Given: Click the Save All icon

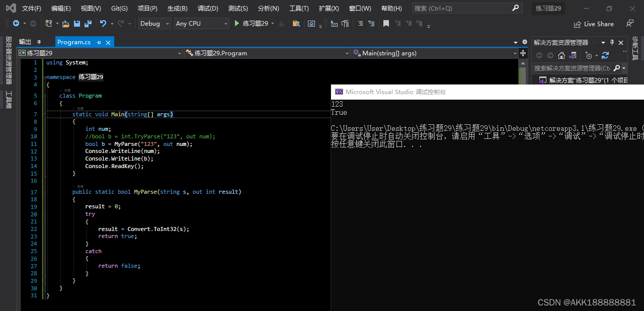Looking at the screenshot, I should coord(88,24).
